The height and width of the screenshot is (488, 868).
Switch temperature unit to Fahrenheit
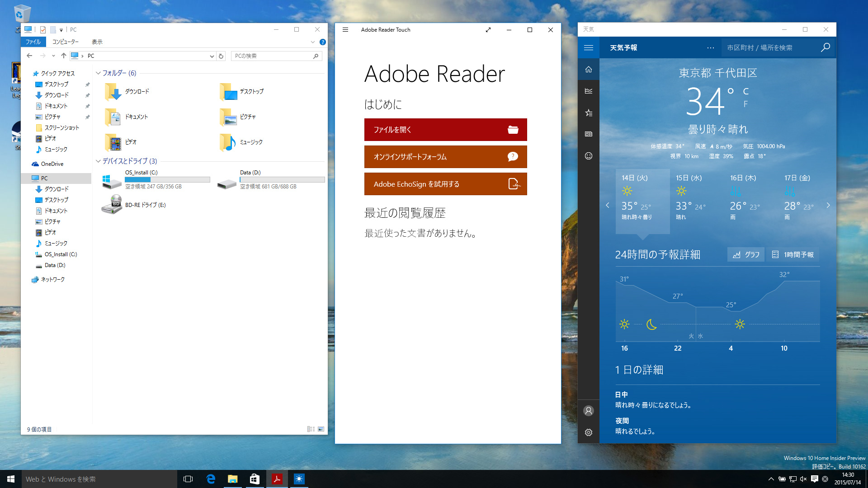[x=745, y=104]
